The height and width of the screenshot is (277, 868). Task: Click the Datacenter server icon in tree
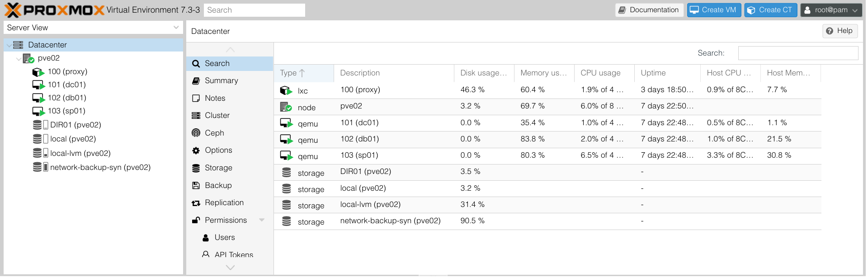click(18, 45)
